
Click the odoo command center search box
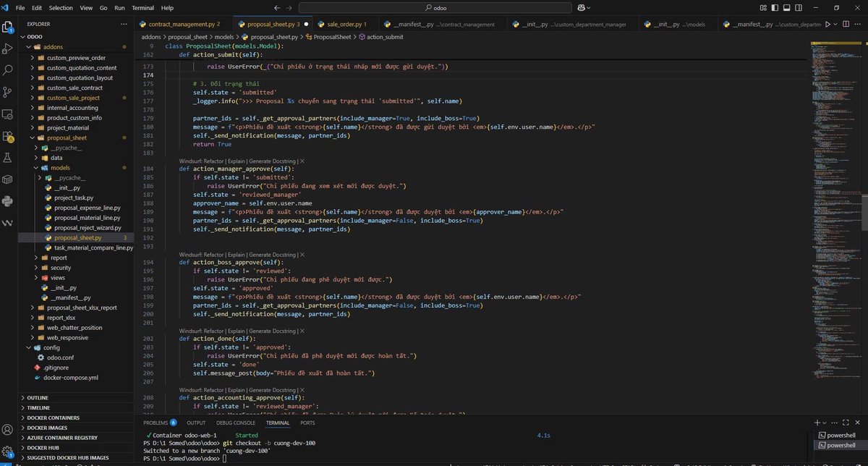tap(434, 7)
